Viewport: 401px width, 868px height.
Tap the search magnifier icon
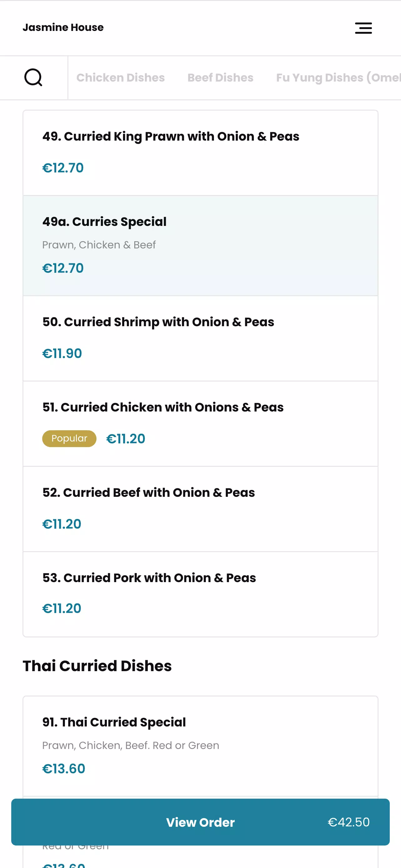pos(33,77)
